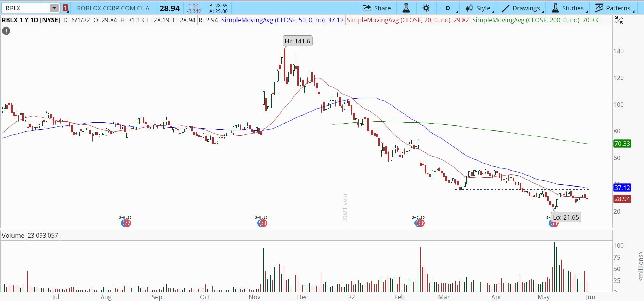Click the exclamation alert icon on chart
Viewport: 644px width, 301px height.
pyautogui.click(x=6, y=31)
